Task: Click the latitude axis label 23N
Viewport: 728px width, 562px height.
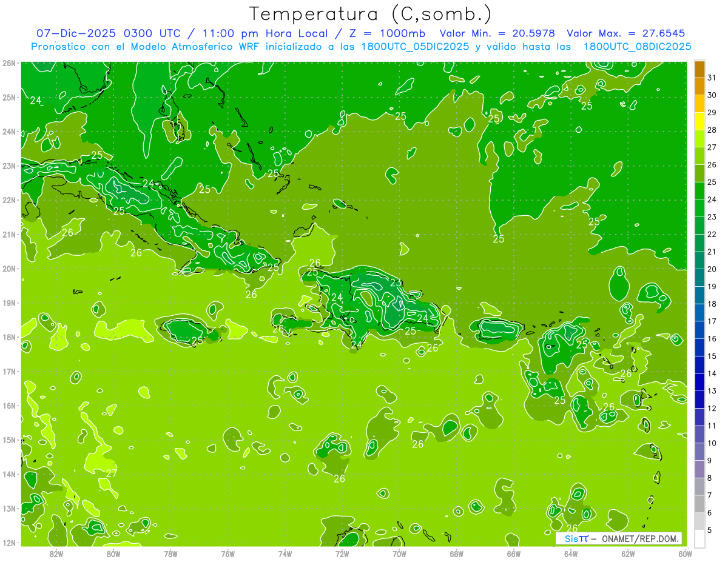Action: point(9,166)
